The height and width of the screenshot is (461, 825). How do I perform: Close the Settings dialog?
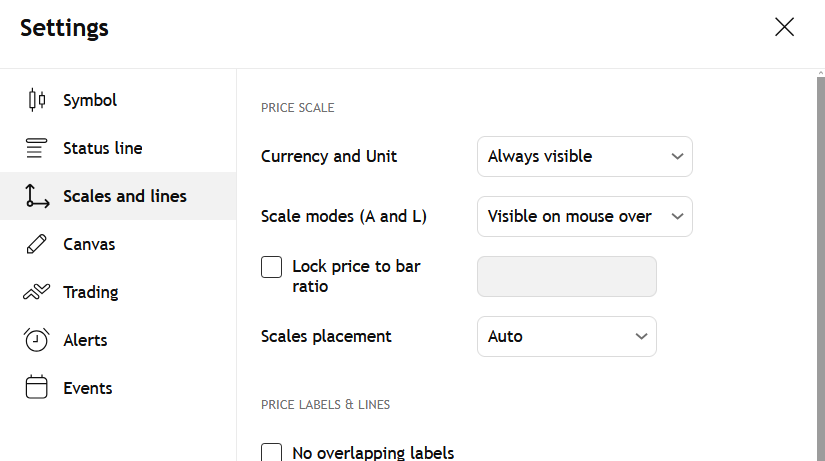(x=784, y=27)
